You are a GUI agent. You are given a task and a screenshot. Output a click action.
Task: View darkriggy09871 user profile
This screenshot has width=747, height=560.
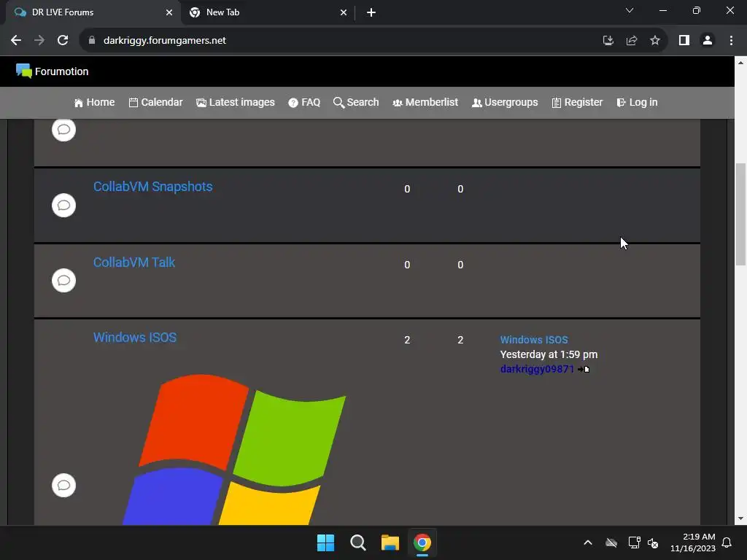pyautogui.click(x=537, y=369)
